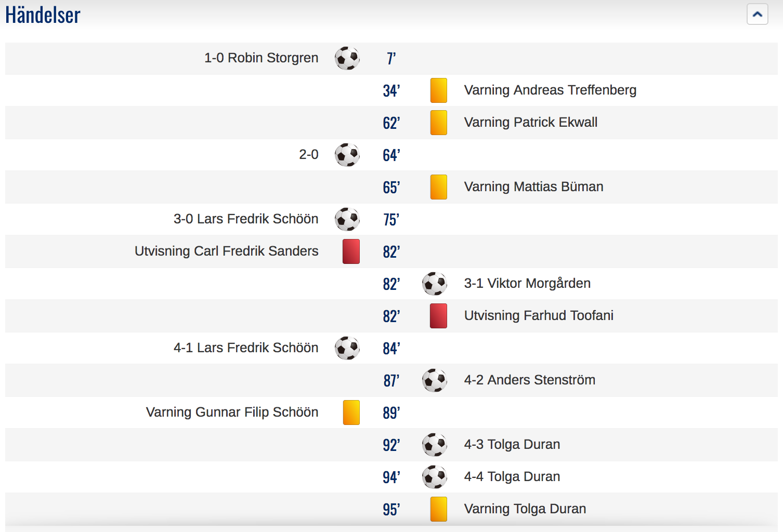The height and width of the screenshot is (532, 783).
Task: Open player 1-0 Robin Storgren
Action: [x=261, y=58]
